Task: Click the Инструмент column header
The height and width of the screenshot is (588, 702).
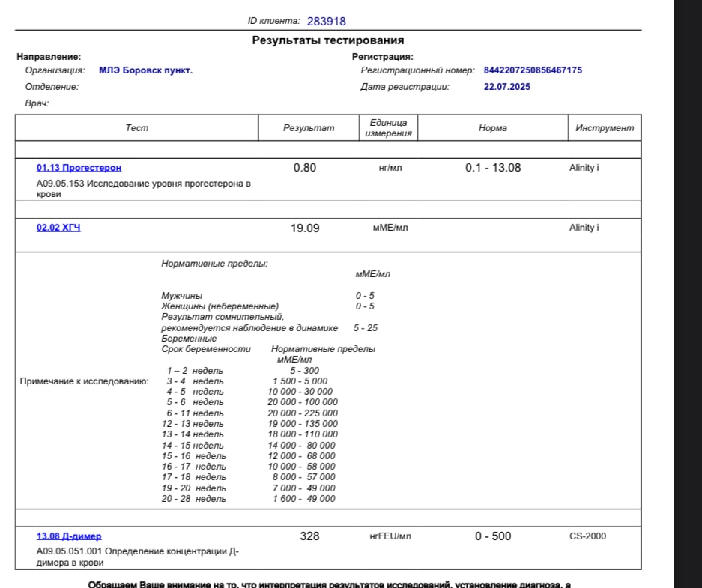Action: click(604, 128)
